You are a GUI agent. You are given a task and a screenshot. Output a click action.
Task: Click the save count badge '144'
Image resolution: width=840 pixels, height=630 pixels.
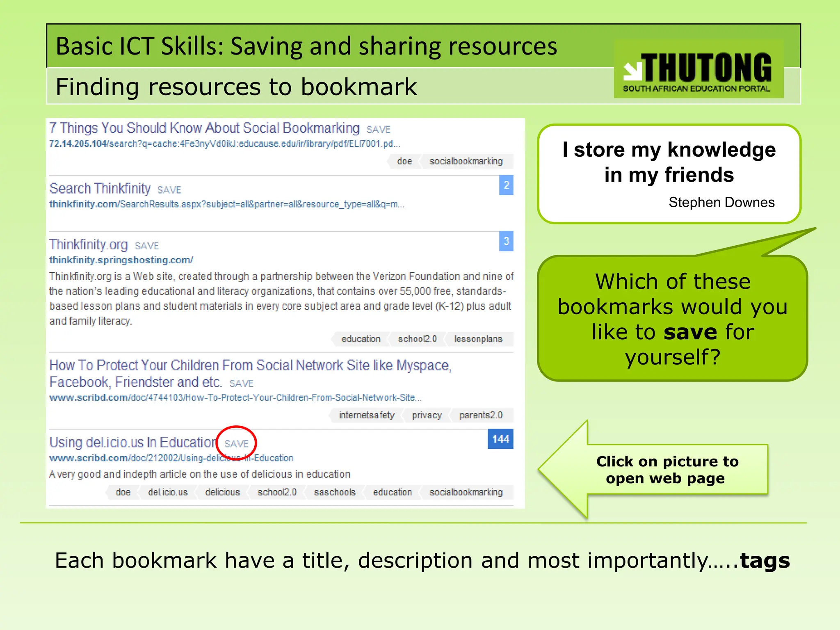pyautogui.click(x=500, y=439)
